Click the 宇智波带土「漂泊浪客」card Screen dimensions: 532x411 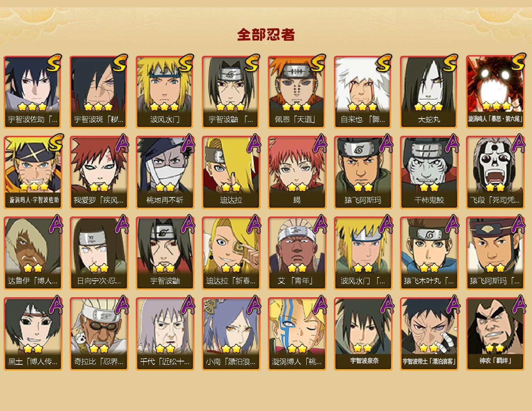tap(429, 334)
